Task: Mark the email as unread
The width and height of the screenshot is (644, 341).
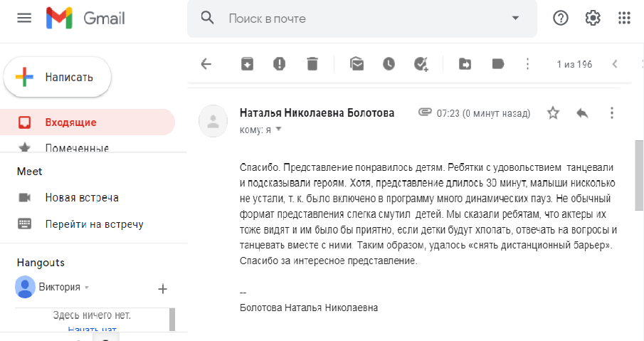Action: click(x=357, y=64)
